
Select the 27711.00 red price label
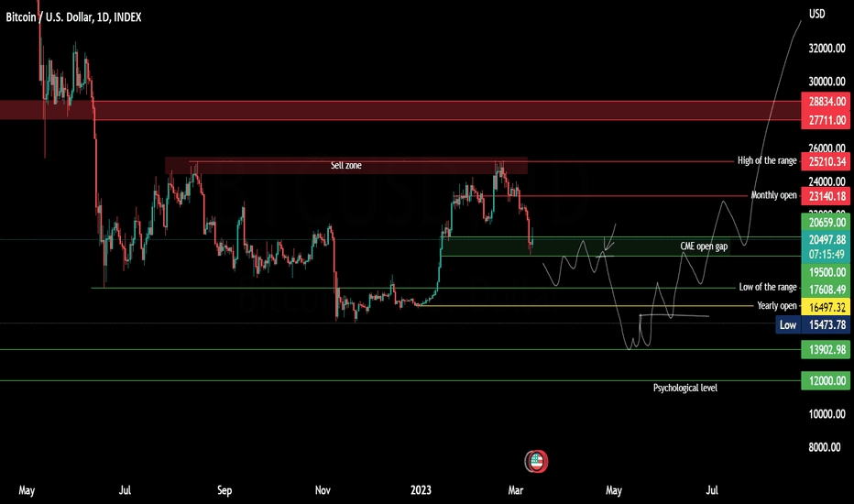[x=826, y=120]
